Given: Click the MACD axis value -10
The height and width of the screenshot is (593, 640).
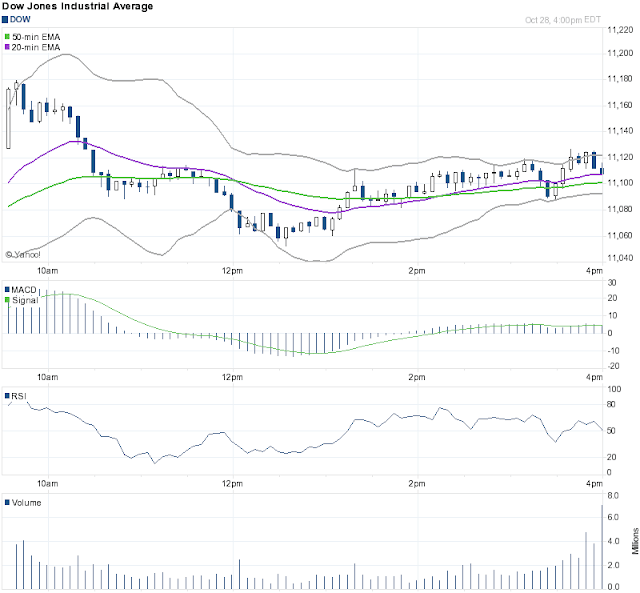Looking at the screenshot, I should tap(613, 351).
